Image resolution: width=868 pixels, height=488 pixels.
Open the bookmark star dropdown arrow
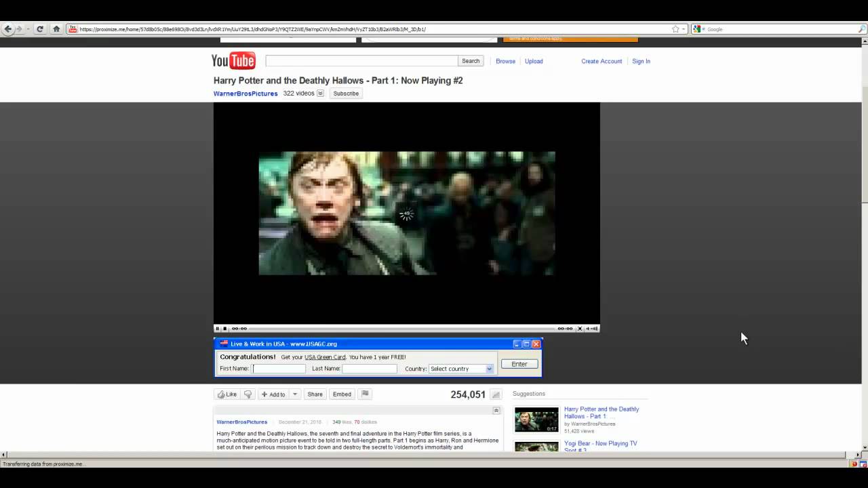[684, 29]
